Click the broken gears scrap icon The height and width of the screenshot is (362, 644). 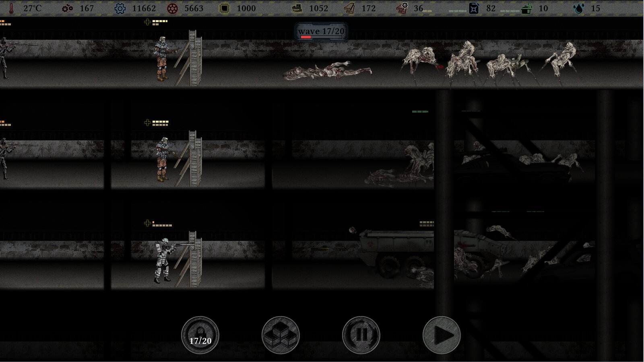[x=68, y=8]
